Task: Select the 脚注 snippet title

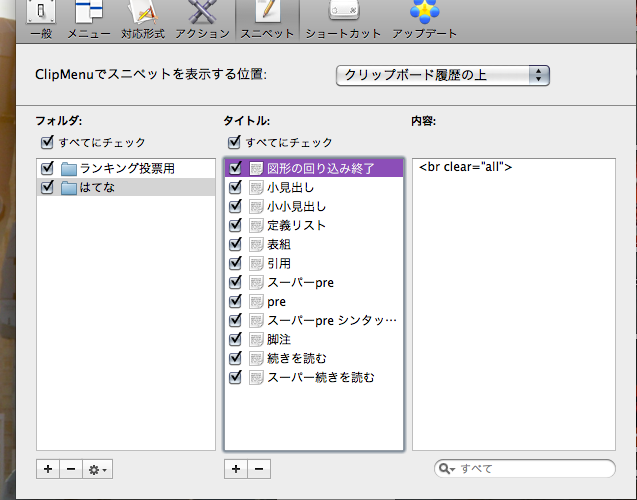Action: tap(279, 340)
